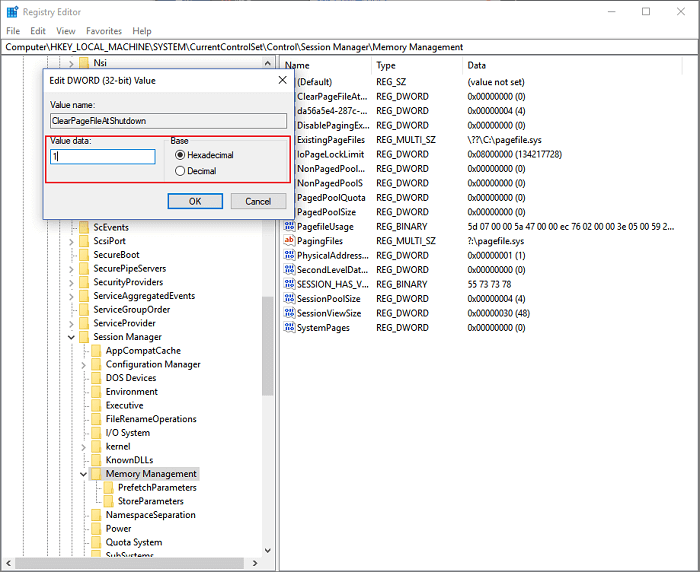This screenshot has width=700, height=572.
Task: Expand the ServiceAggregatedEvents tree node
Action: point(71,296)
